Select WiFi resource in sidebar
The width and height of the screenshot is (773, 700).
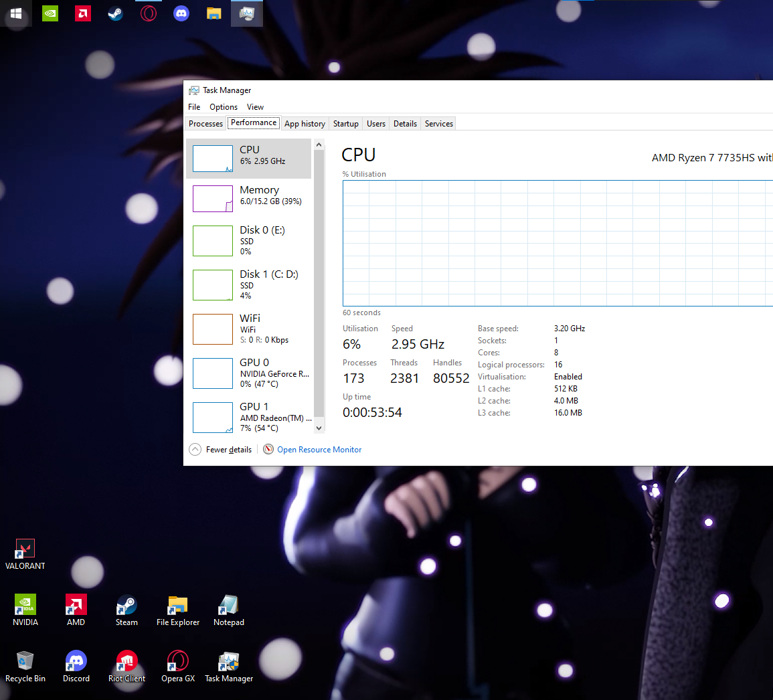tap(249, 329)
